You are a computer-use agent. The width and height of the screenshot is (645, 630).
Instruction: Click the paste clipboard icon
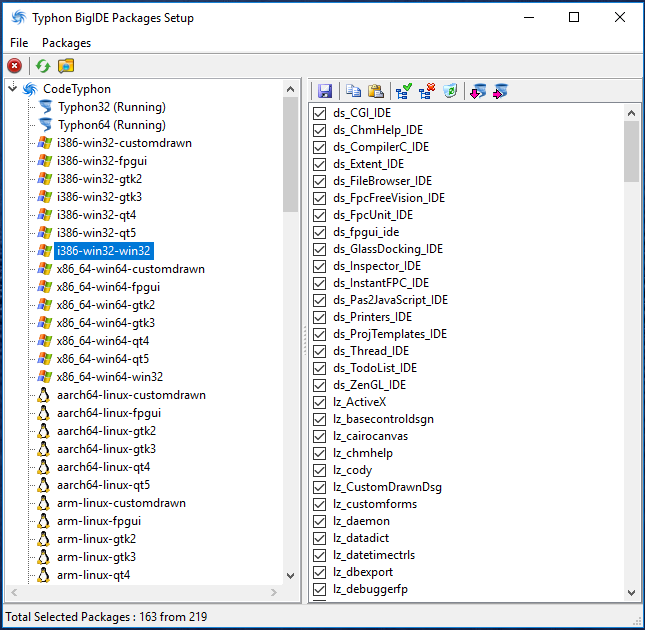coord(376,91)
